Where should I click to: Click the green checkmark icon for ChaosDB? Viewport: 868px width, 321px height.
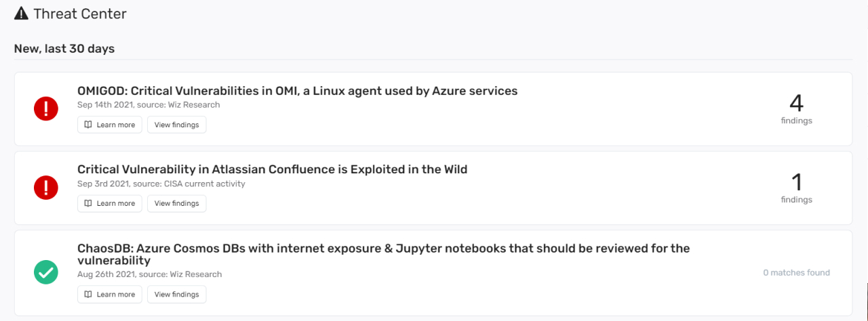[x=46, y=272]
